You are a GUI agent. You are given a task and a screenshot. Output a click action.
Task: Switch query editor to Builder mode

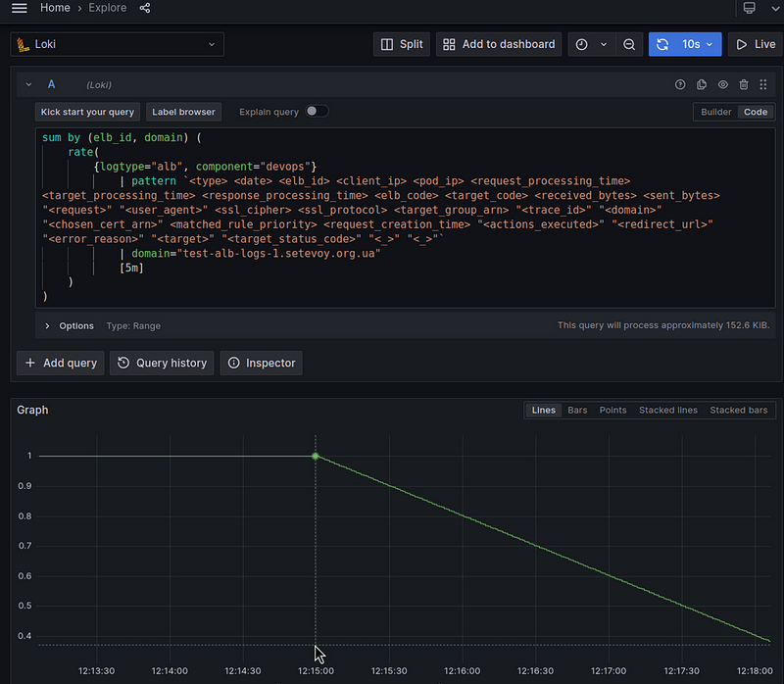(x=715, y=112)
